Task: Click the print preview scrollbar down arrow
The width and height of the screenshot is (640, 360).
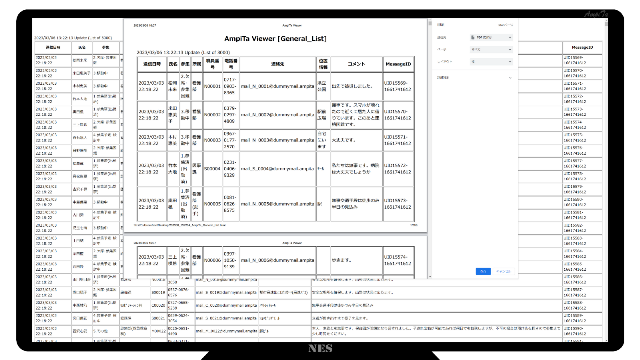Action: [430, 277]
